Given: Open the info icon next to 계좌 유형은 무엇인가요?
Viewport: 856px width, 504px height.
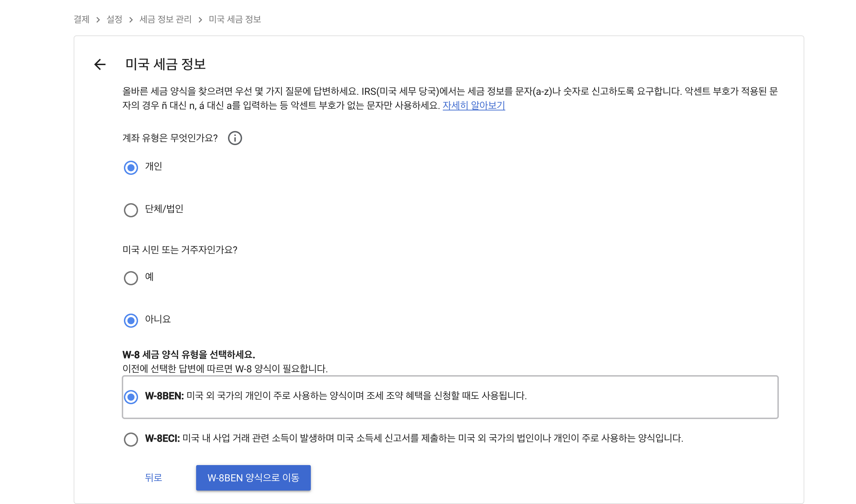Looking at the screenshot, I should (235, 138).
